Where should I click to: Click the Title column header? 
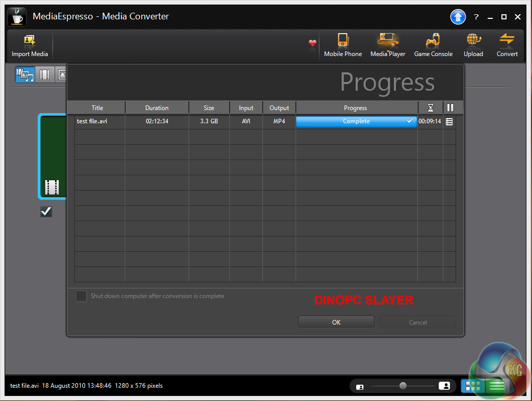[x=97, y=108]
